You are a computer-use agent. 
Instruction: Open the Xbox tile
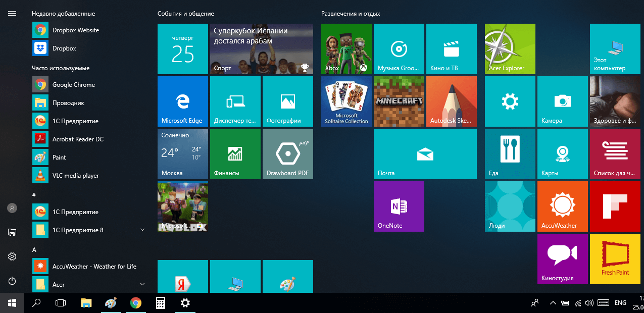346,49
